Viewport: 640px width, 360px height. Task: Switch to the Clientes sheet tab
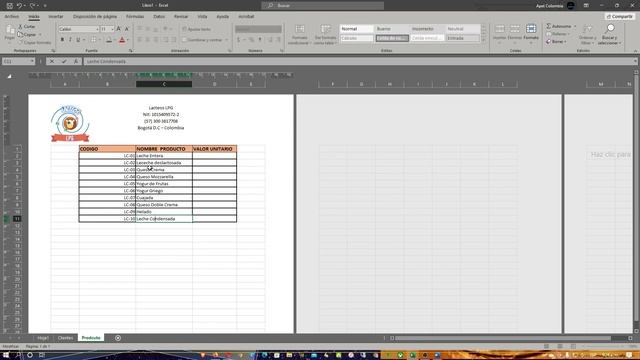[65, 338]
